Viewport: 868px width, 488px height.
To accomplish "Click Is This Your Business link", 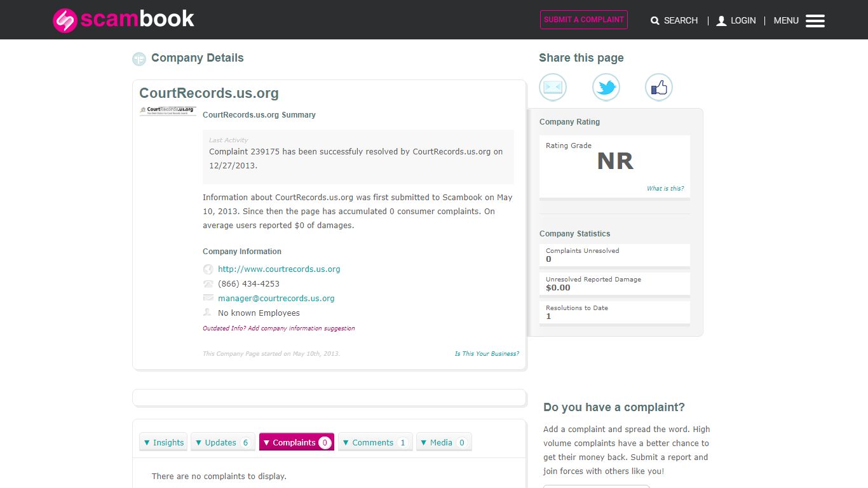I will (x=487, y=354).
